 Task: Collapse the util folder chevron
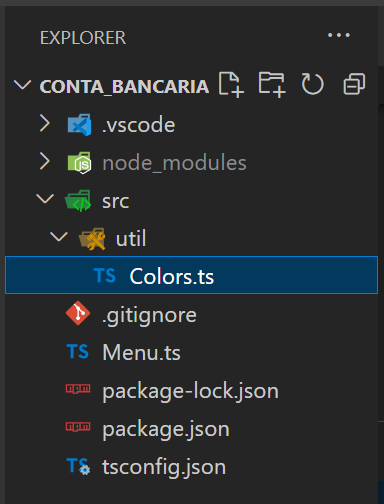[x=59, y=237]
